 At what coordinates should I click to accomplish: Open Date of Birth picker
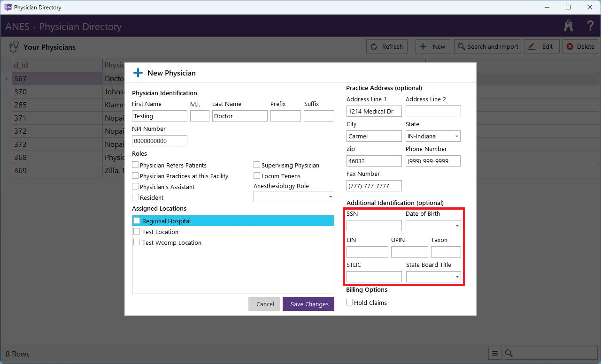pos(433,226)
